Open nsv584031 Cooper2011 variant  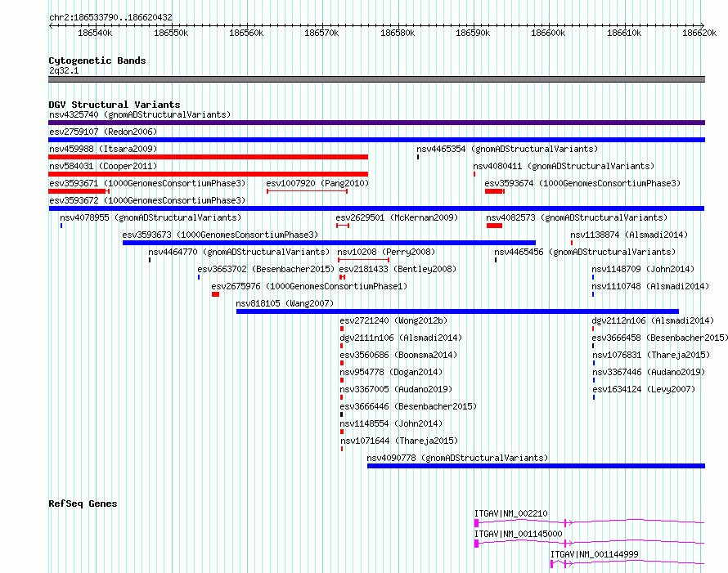(x=103, y=166)
